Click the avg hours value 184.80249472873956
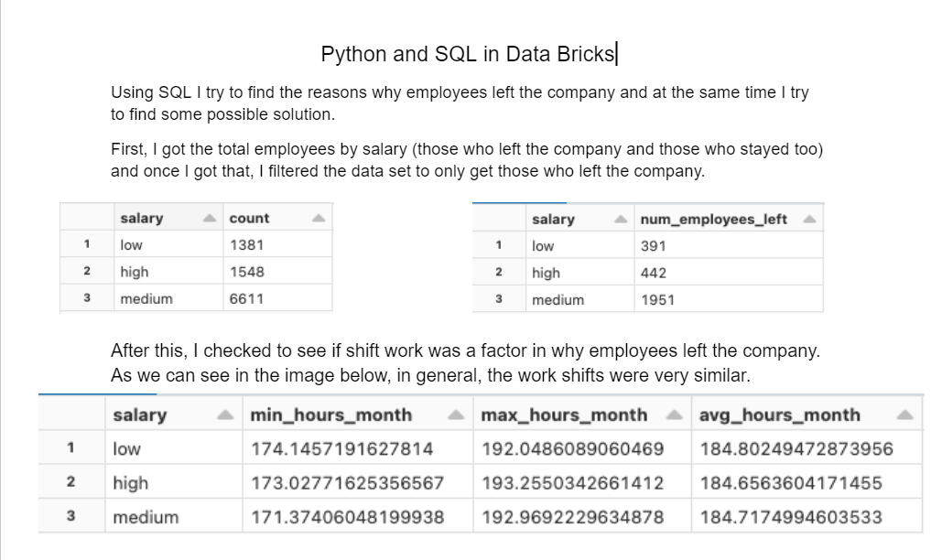 pos(796,449)
